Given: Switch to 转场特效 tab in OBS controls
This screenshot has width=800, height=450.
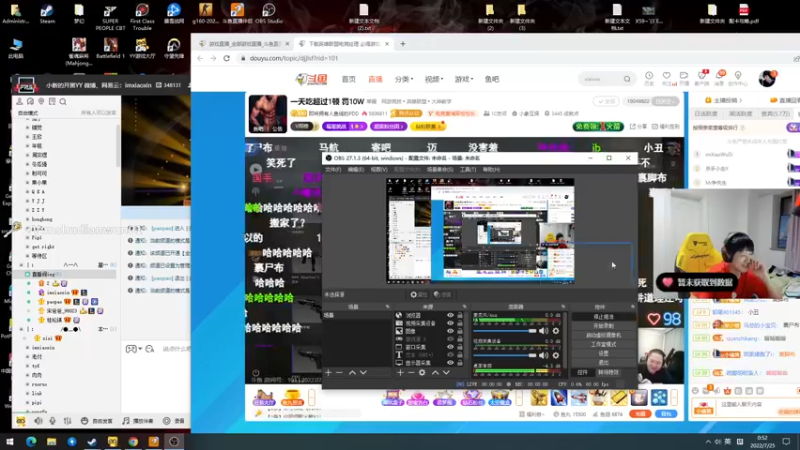Looking at the screenshot, I should pos(608,372).
